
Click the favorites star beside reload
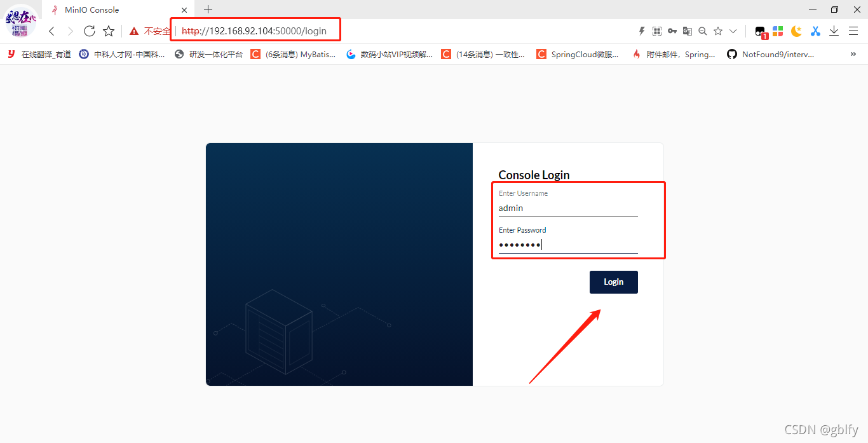[109, 31]
